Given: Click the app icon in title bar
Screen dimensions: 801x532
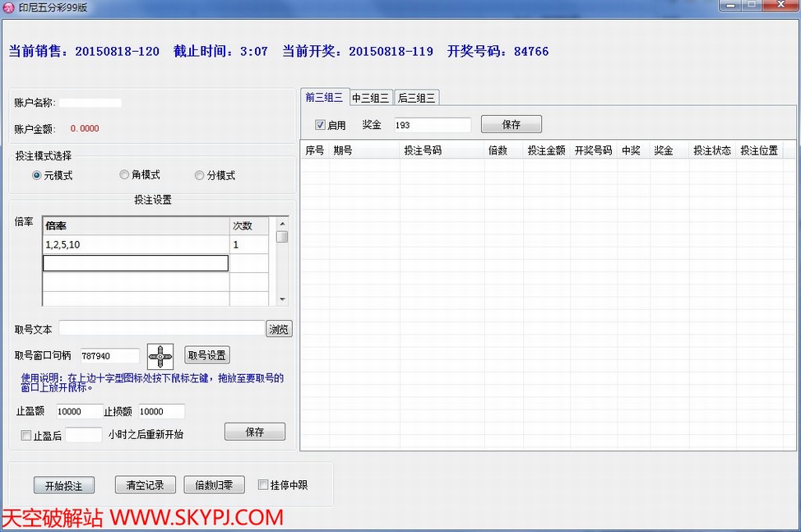Looking at the screenshot, I should tap(9, 7).
